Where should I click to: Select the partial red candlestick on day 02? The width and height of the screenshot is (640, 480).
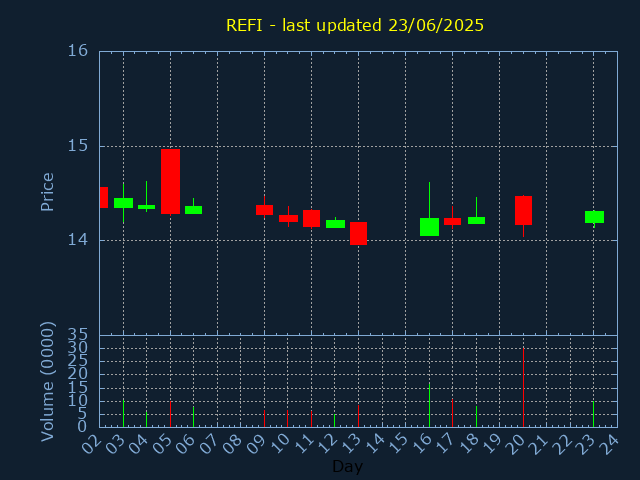click(104, 198)
